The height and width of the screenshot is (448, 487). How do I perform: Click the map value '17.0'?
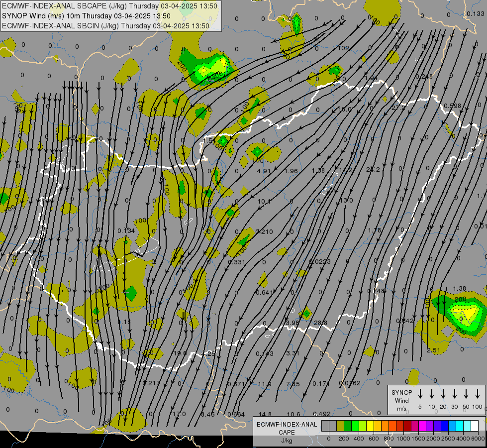179,414
